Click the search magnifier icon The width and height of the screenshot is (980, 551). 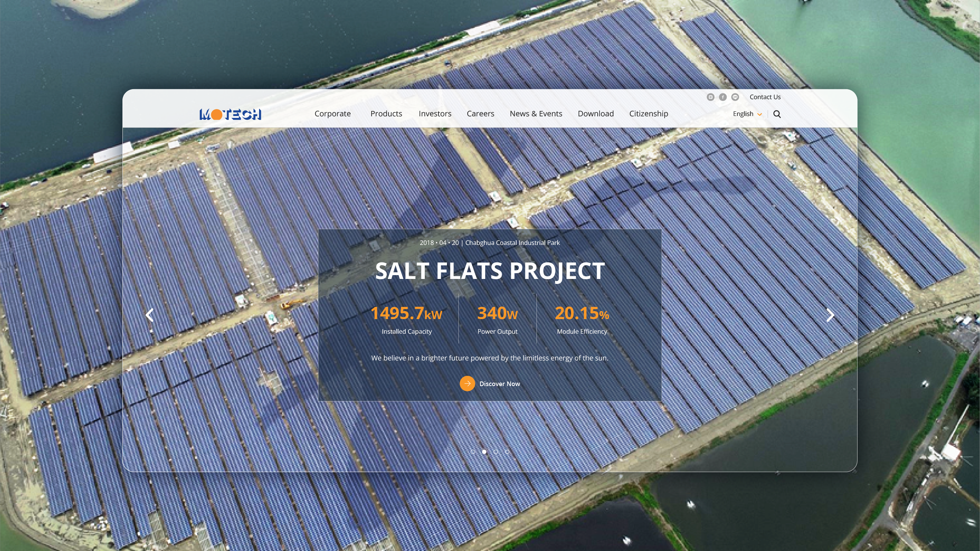tap(777, 114)
